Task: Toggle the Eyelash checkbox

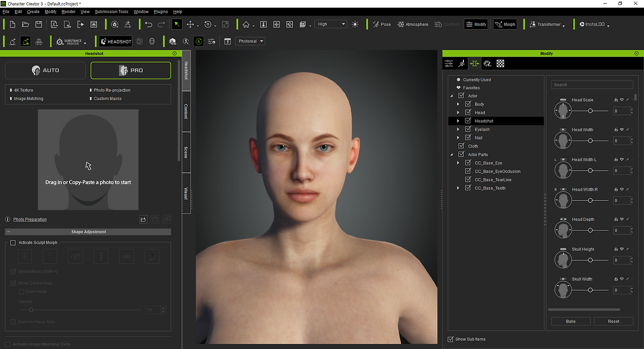Action: click(x=468, y=129)
